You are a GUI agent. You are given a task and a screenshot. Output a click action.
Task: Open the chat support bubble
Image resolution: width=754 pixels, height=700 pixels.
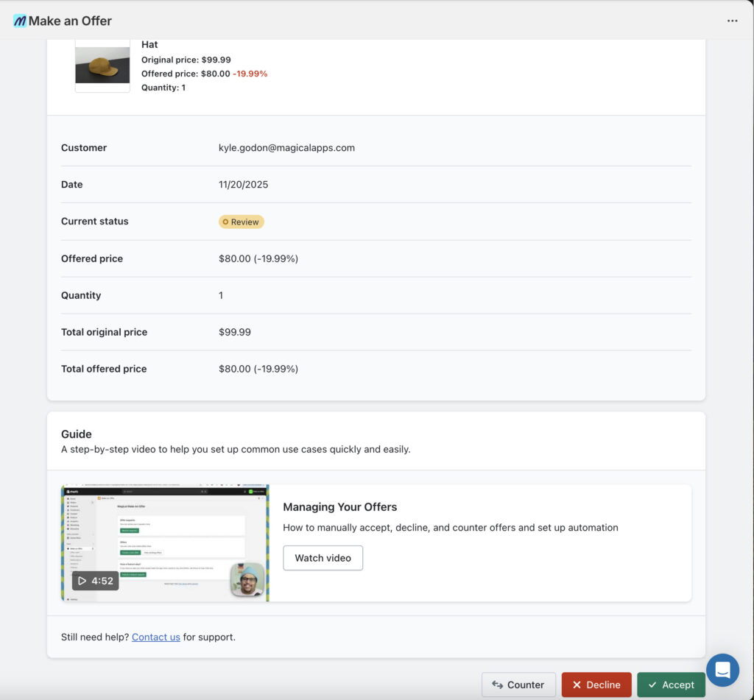tap(722, 670)
